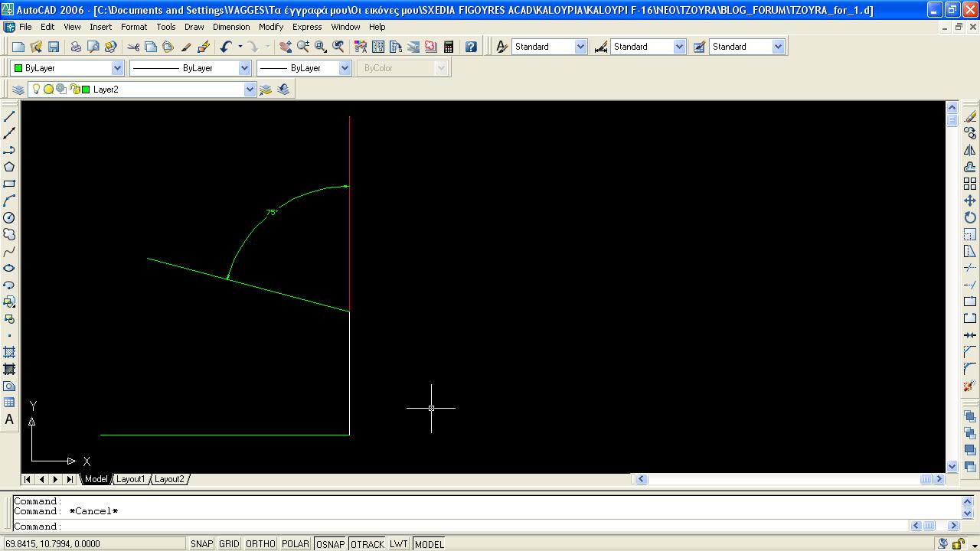Select the Arc drawing tool
This screenshot has width=980, height=551.
tap(9, 201)
